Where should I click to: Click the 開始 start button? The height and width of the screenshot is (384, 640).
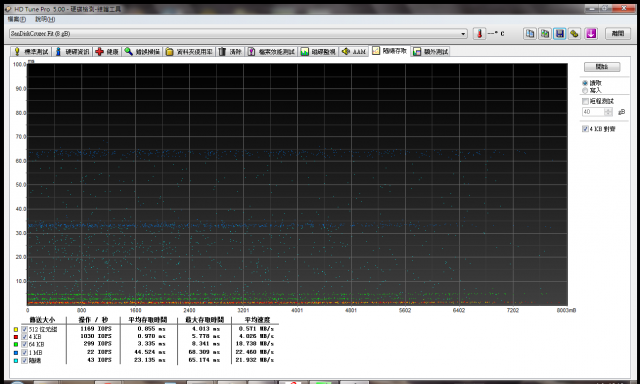tap(602, 67)
